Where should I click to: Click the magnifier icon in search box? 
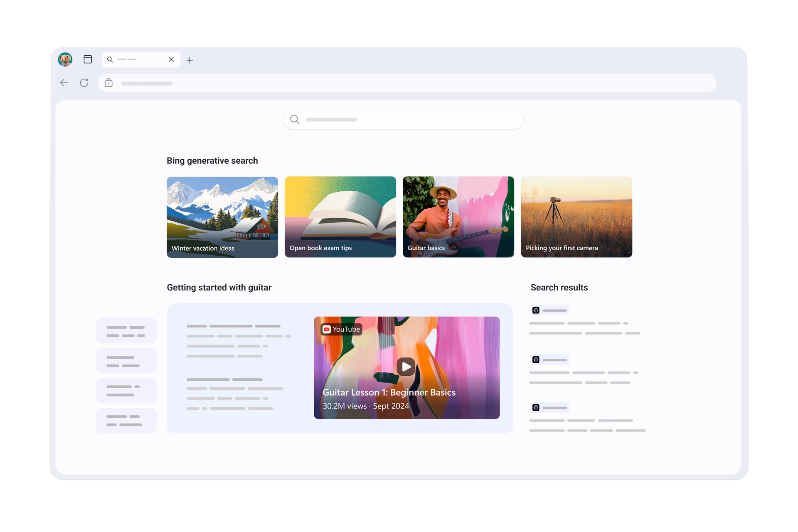295,120
